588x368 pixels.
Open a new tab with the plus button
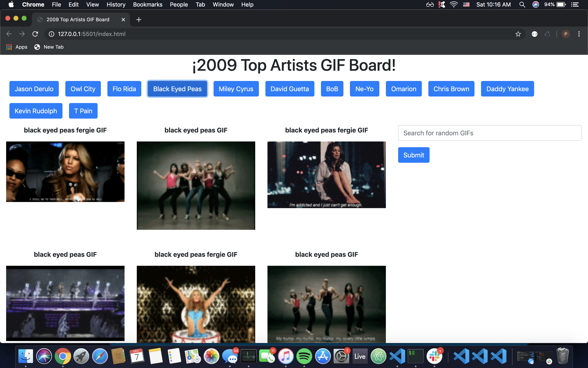click(139, 19)
